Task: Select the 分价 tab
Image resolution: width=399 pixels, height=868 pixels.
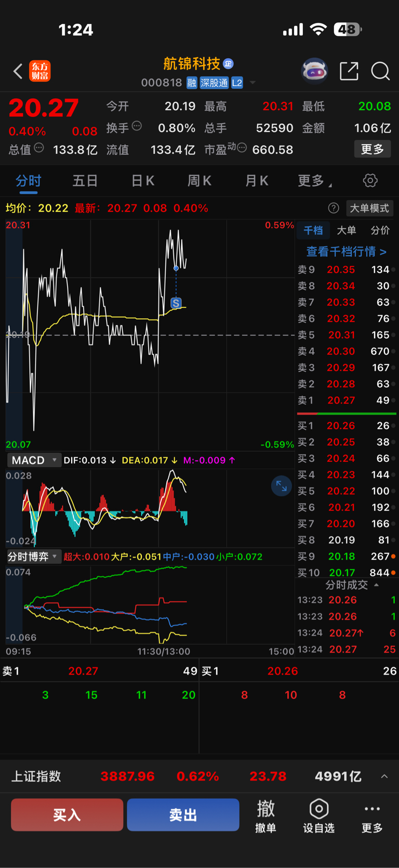Action: pos(380,230)
